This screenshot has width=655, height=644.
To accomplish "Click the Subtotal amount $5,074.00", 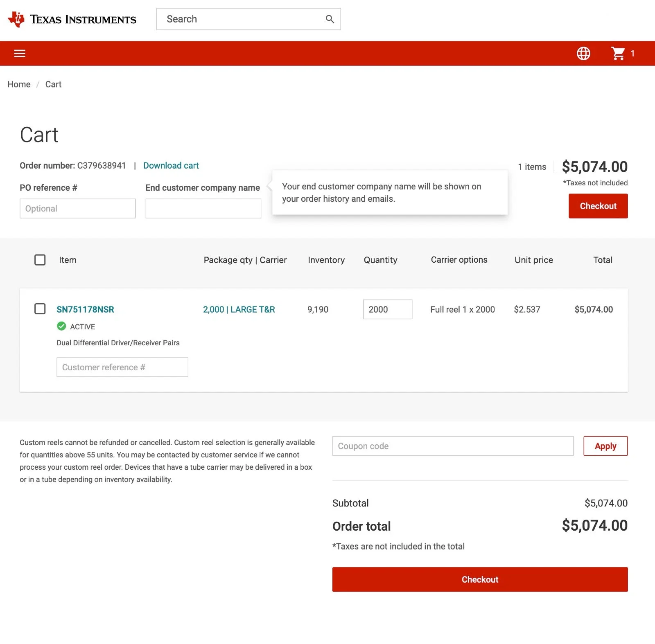I will click(x=606, y=503).
